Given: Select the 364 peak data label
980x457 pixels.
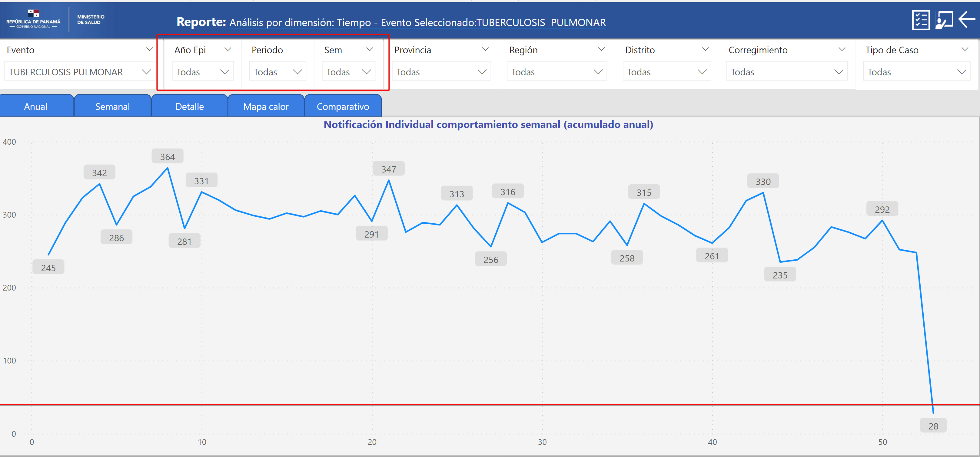Looking at the screenshot, I should pos(168,157).
